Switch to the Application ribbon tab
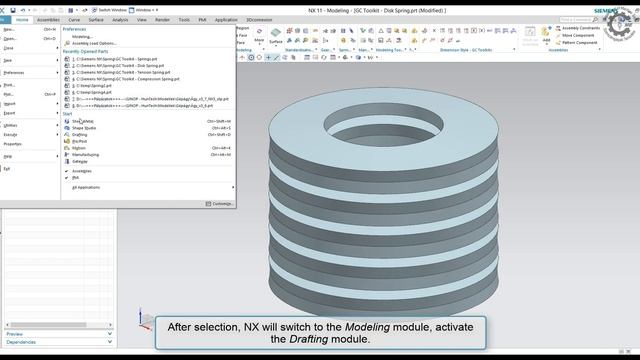The image size is (640, 360). [x=226, y=20]
